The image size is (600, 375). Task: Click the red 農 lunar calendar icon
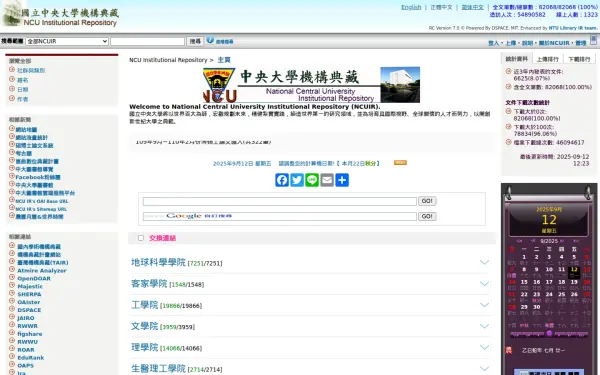coord(509,350)
